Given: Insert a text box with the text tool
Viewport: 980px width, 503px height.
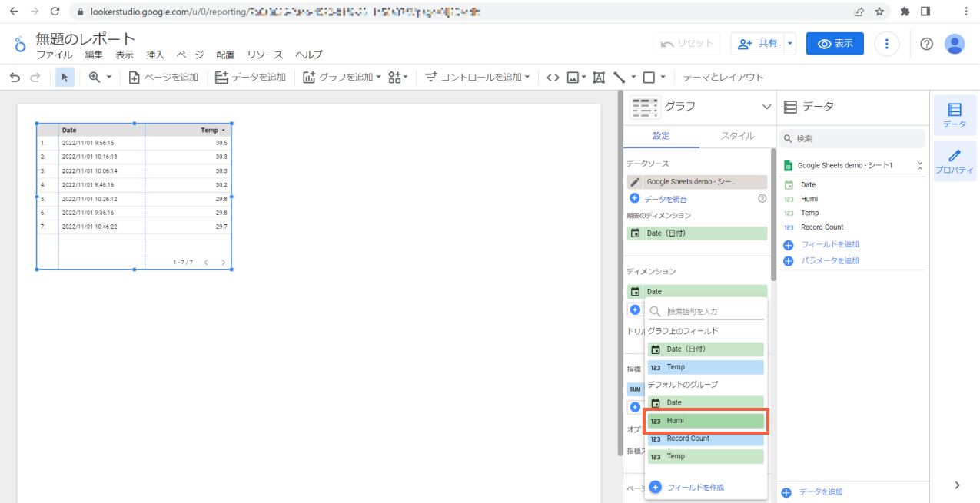Looking at the screenshot, I should [x=599, y=77].
